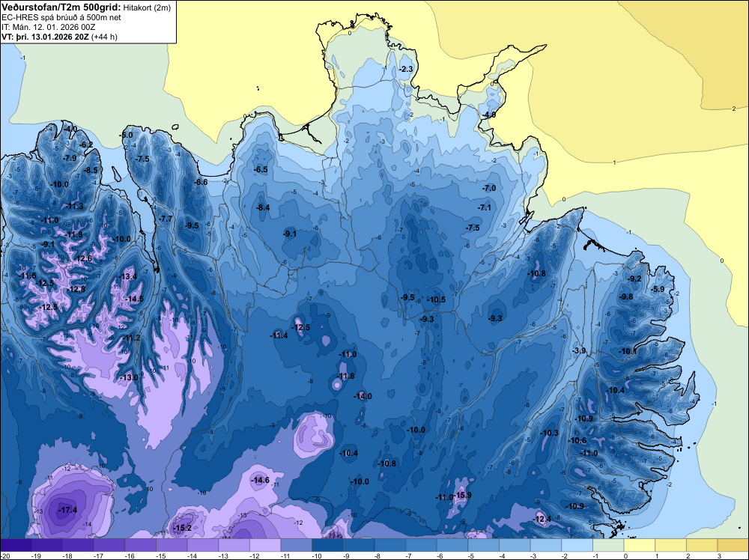This screenshot has height=560, width=749.
Task: Click the -11.6 temperature value
Action: [x=27, y=276]
